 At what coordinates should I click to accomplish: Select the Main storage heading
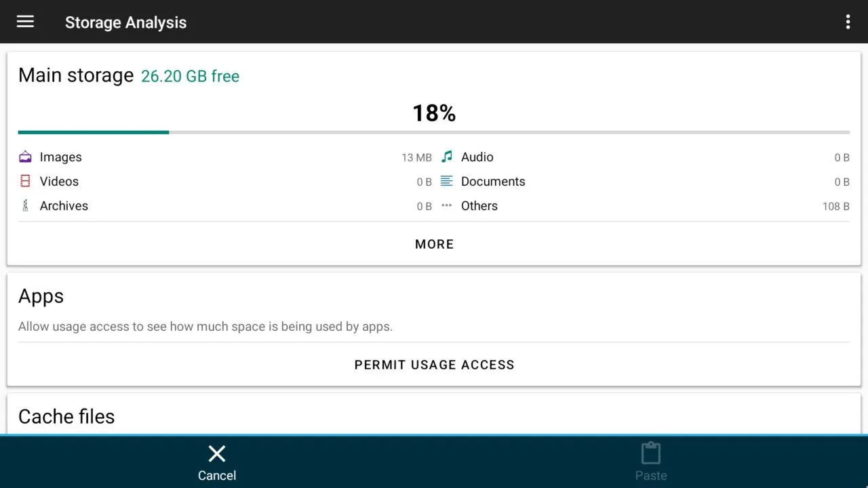(76, 75)
